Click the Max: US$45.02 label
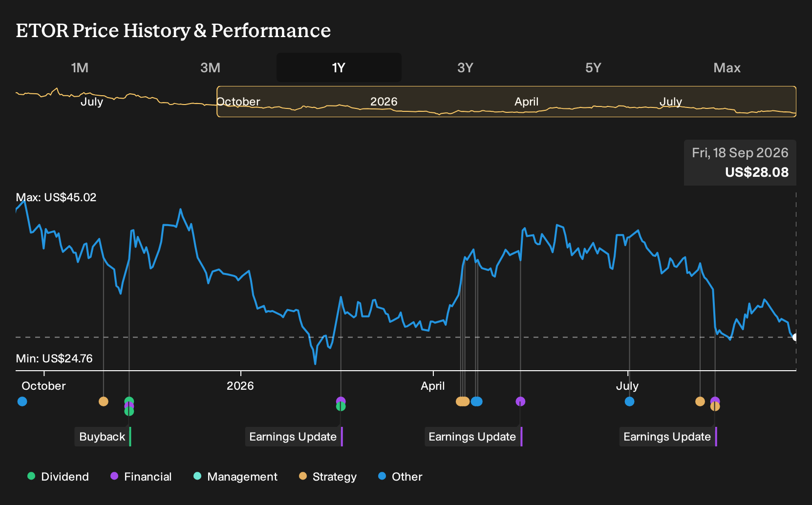 click(56, 197)
